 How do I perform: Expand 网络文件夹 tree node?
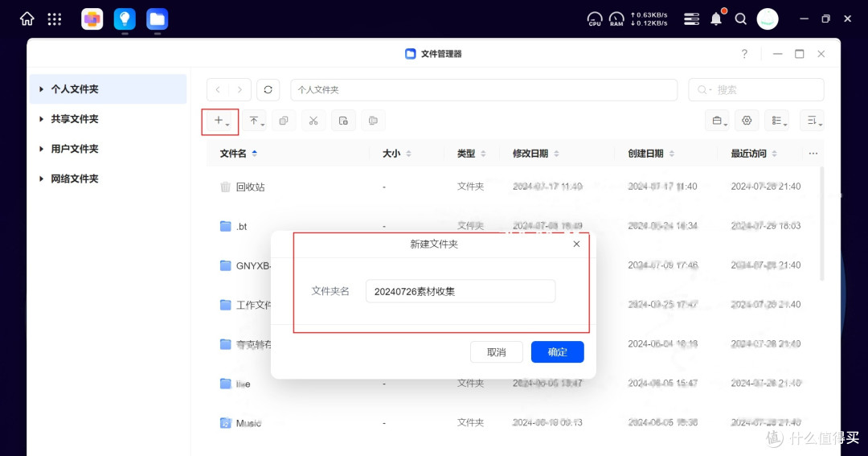42,179
